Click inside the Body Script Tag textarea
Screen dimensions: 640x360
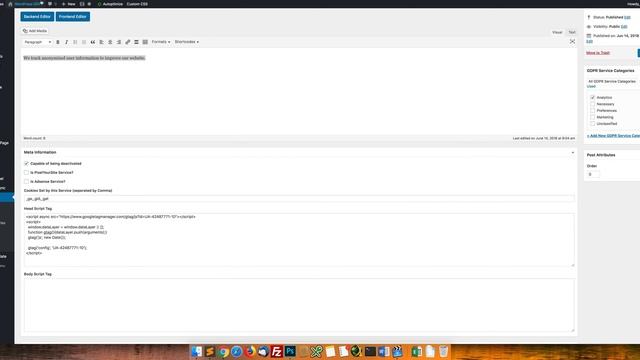[x=299, y=305]
